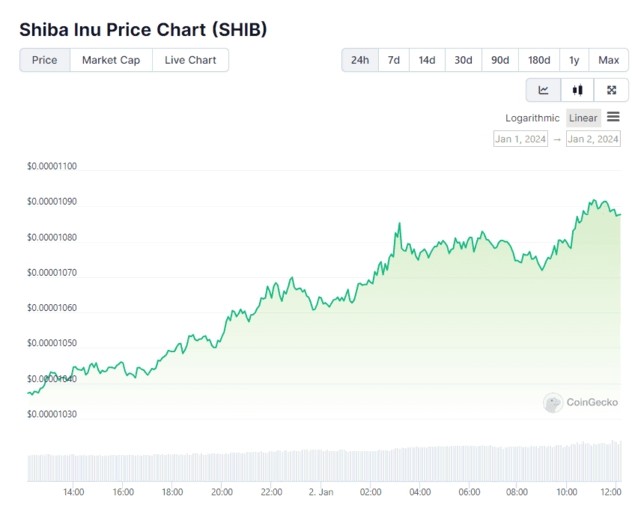View 1y price range
Viewport: 644px width, 508px height.
pyautogui.click(x=574, y=60)
